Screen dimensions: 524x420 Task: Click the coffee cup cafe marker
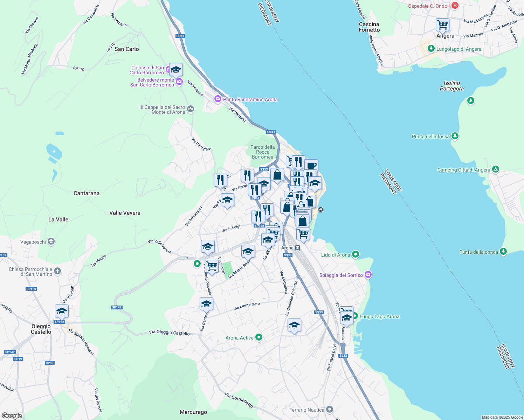[311, 166]
